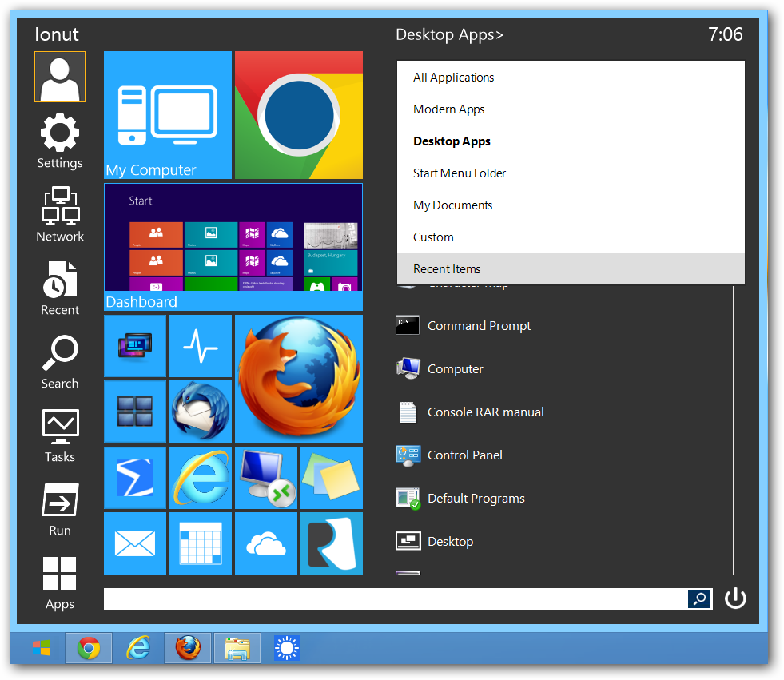Open Recent from the sidebar

(60, 288)
